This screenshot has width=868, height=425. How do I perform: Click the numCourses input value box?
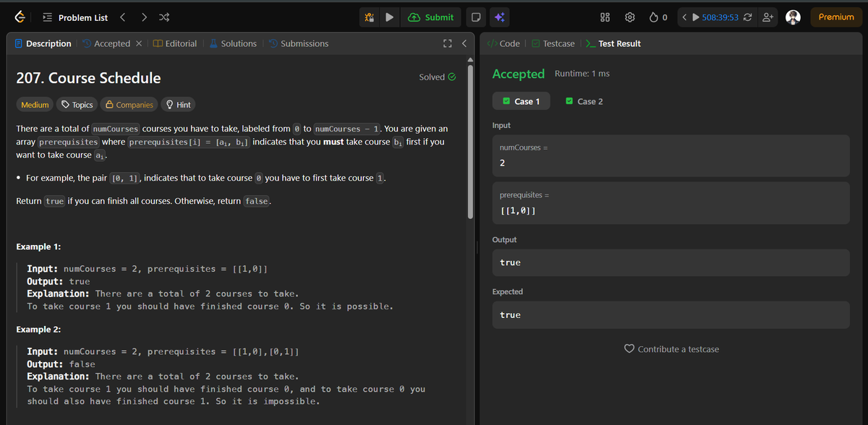(x=671, y=155)
